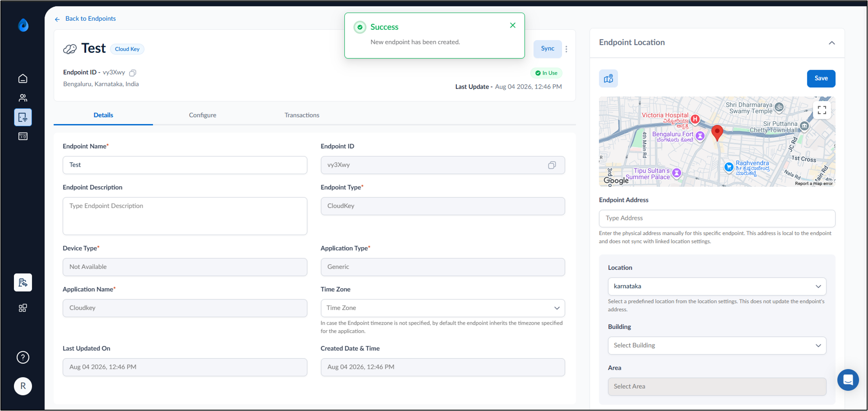The width and height of the screenshot is (868, 411).
Task: Click the In Use status badge
Action: tap(546, 73)
